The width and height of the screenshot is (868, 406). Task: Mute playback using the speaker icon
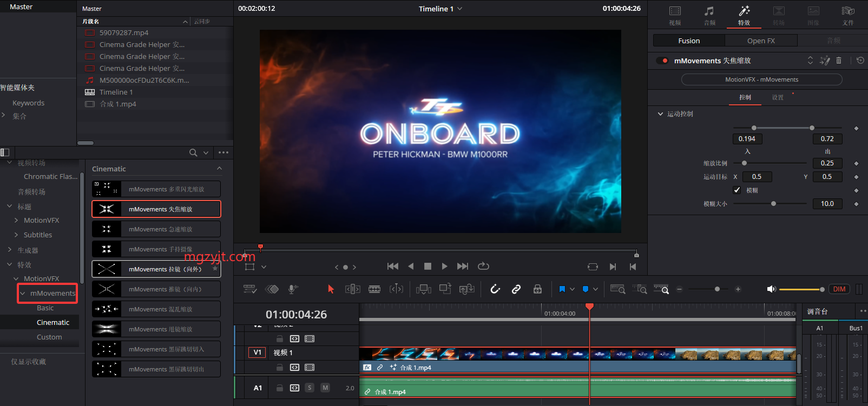tap(772, 289)
